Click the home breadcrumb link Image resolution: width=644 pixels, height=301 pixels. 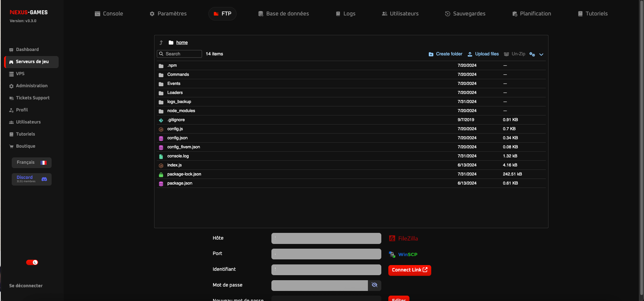coord(182,43)
